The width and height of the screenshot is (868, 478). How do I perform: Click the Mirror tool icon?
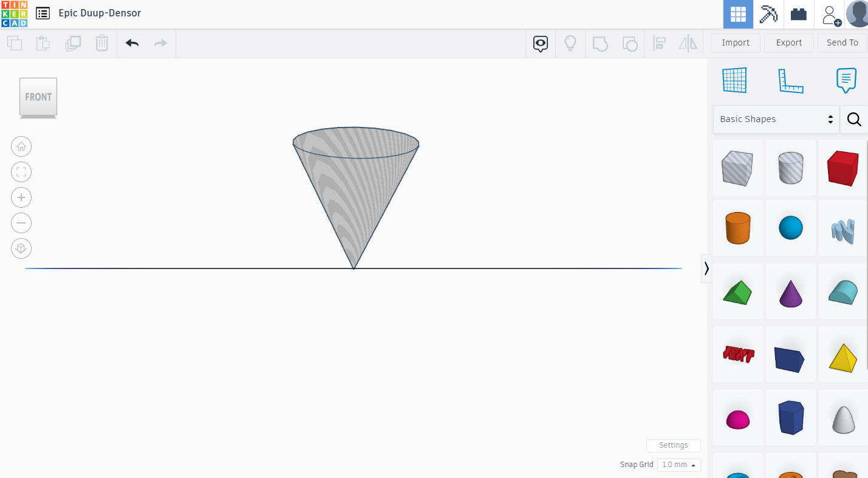(x=688, y=44)
